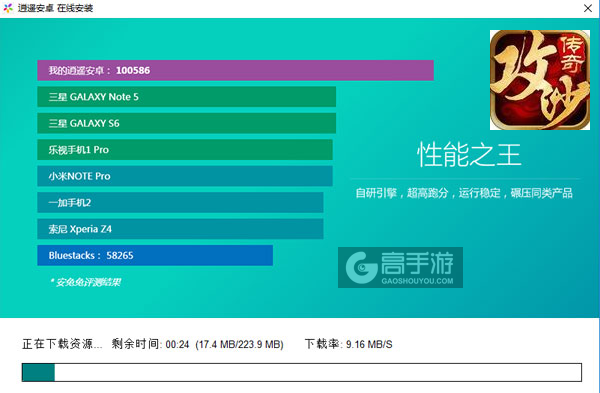Select the 乐视手机1 Pro benchmark bar
Screen dimensions: 600x393
tap(185, 150)
